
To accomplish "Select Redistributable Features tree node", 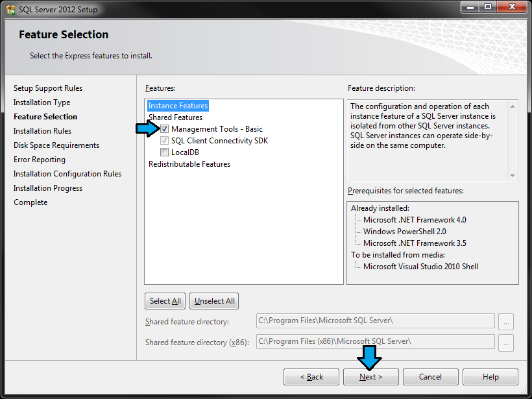I will (x=189, y=164).
